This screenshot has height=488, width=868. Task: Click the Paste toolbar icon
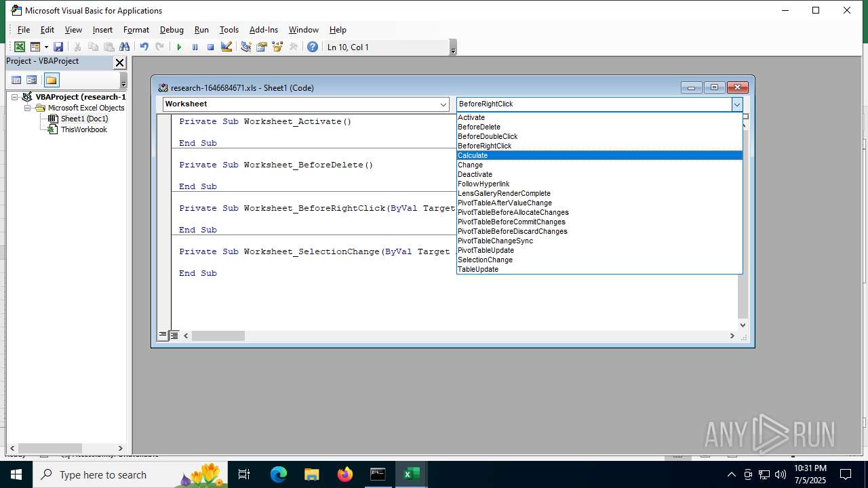[108, 47]
